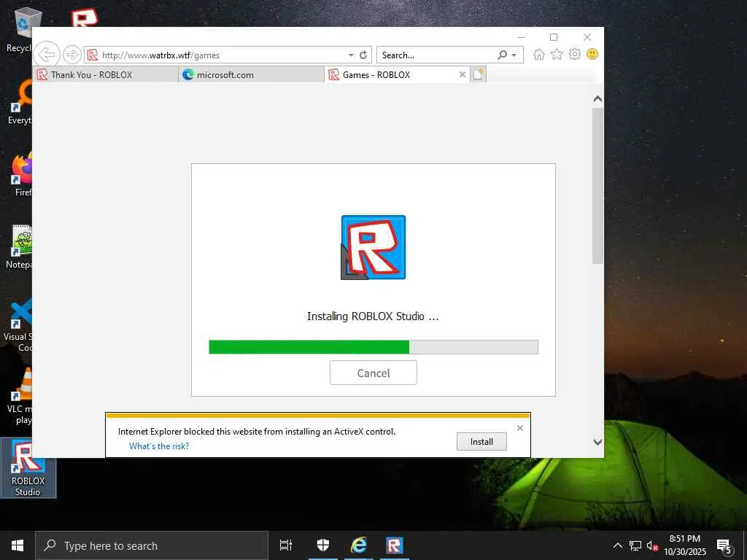Open the network status tray icon
The width and height of the screenshot is (747, 560).
coord(635,545)
